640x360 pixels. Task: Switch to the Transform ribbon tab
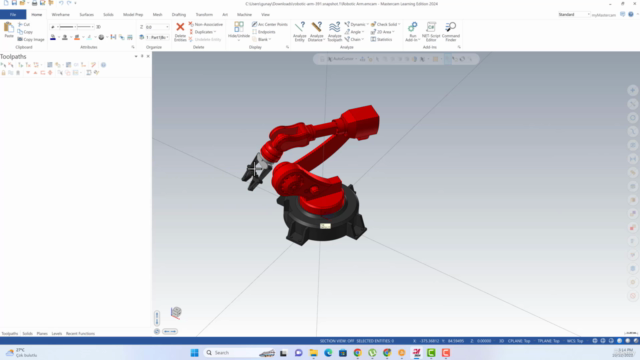(204, 14)
